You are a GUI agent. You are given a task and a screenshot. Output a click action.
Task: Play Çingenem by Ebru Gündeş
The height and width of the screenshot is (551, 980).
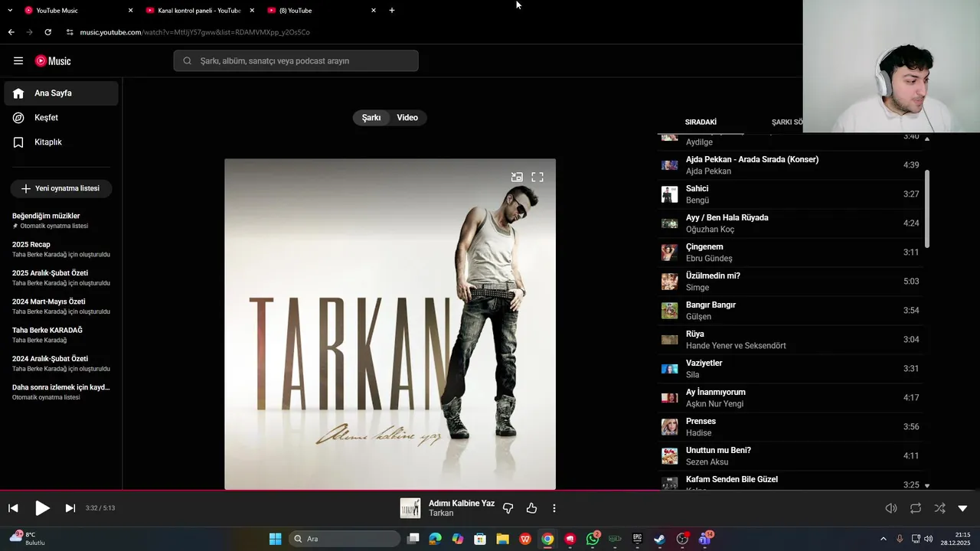(x=790, y=253)
